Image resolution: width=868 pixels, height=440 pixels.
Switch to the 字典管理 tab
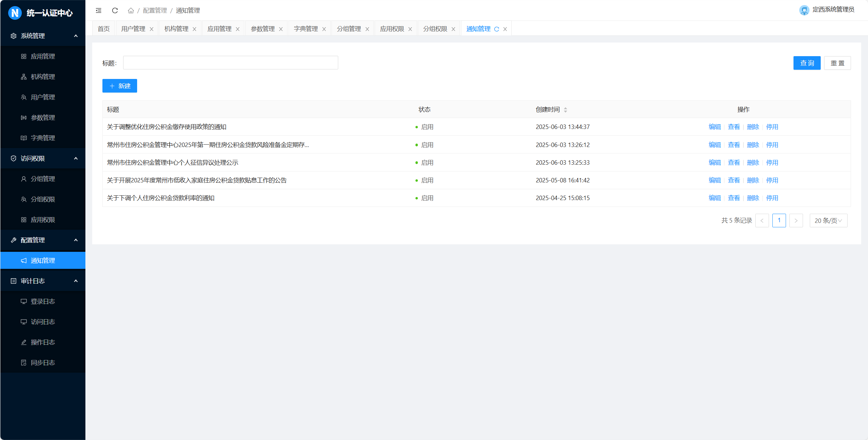tap(306, 29)
